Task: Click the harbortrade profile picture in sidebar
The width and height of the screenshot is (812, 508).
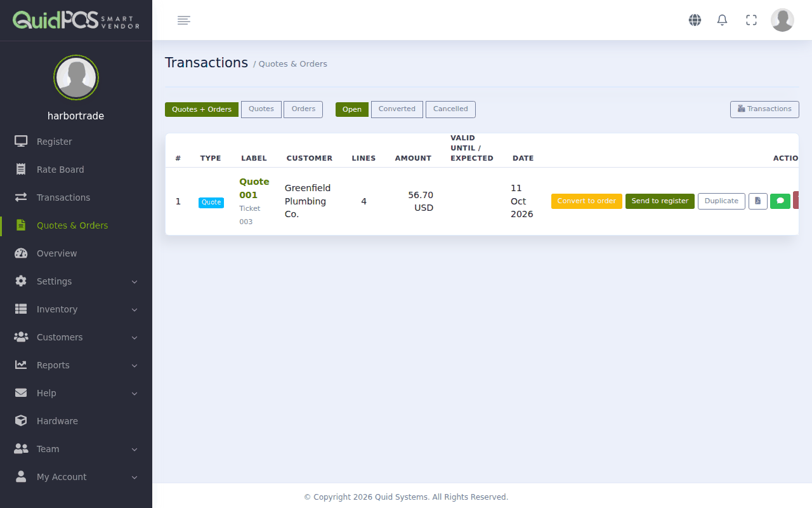Action: coord(76,77)
